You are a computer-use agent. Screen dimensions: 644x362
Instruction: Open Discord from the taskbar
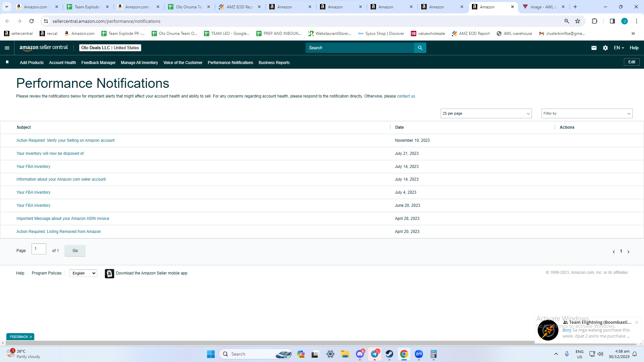tap(360, 354)
